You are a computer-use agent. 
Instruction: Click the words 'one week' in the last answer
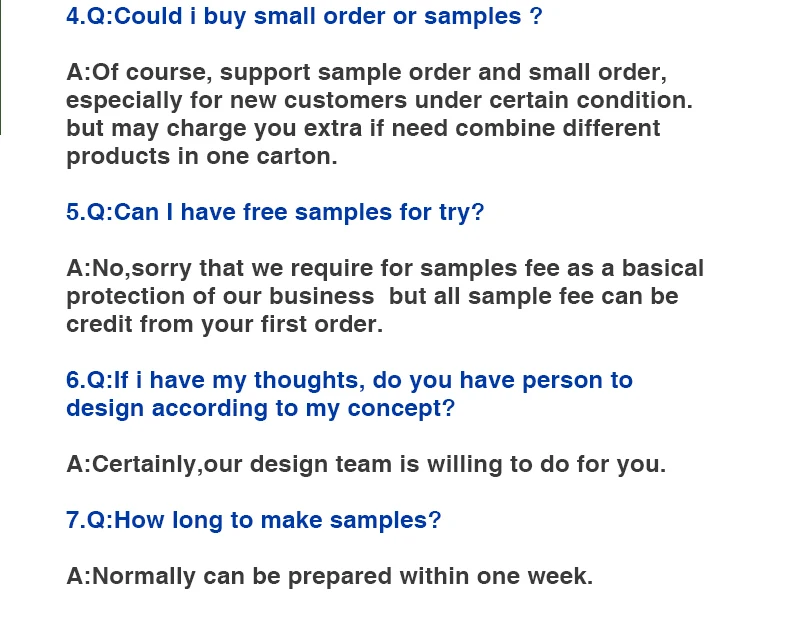[x=535, y=576]
